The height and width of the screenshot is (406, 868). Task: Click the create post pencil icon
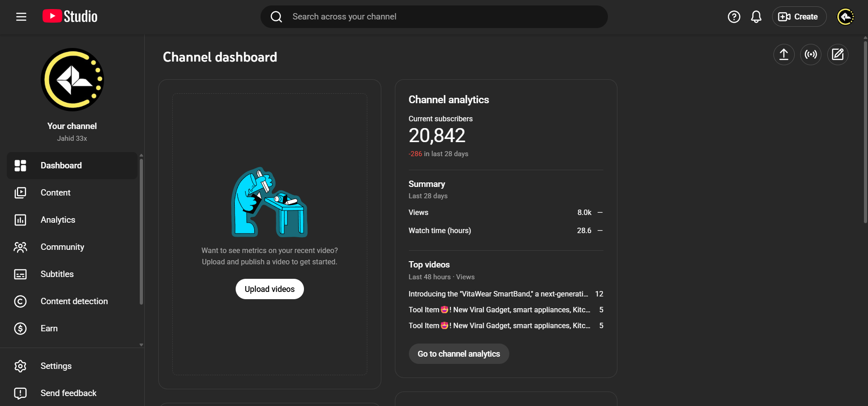point(838,55)
